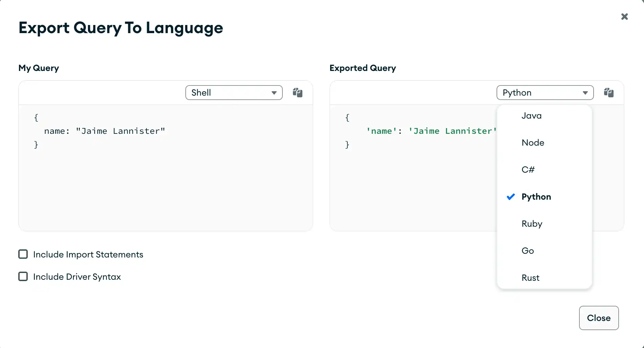Screen dimensions: 644x348
Task: Choose Ruby from the language menu
Action: coord(532,223)
